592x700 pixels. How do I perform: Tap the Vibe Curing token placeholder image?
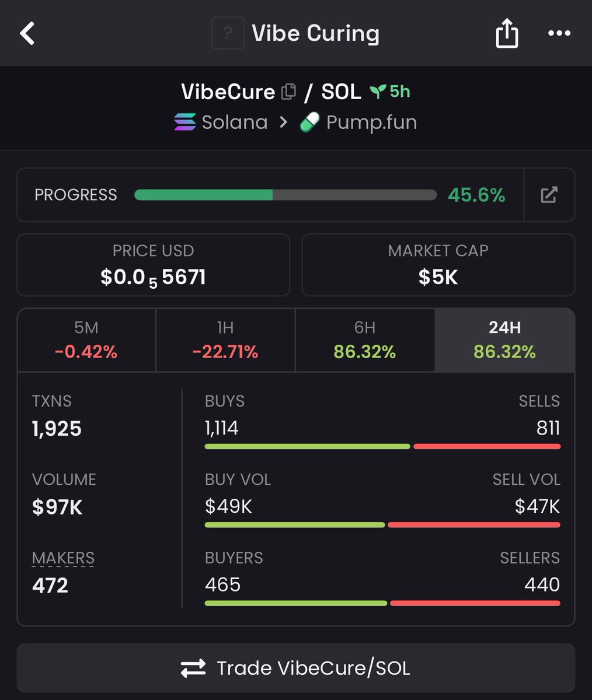[x=227, y=33]
